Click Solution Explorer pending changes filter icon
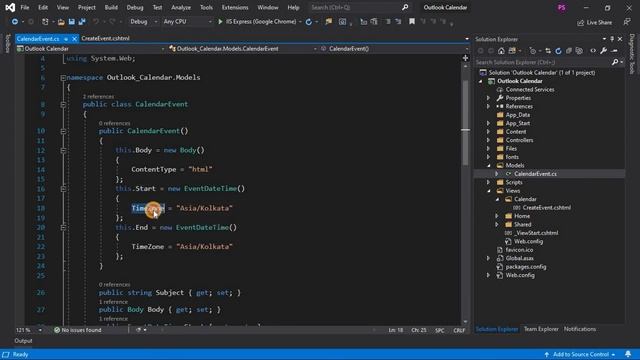Screen dimensions: 640x360 point(532,51)
